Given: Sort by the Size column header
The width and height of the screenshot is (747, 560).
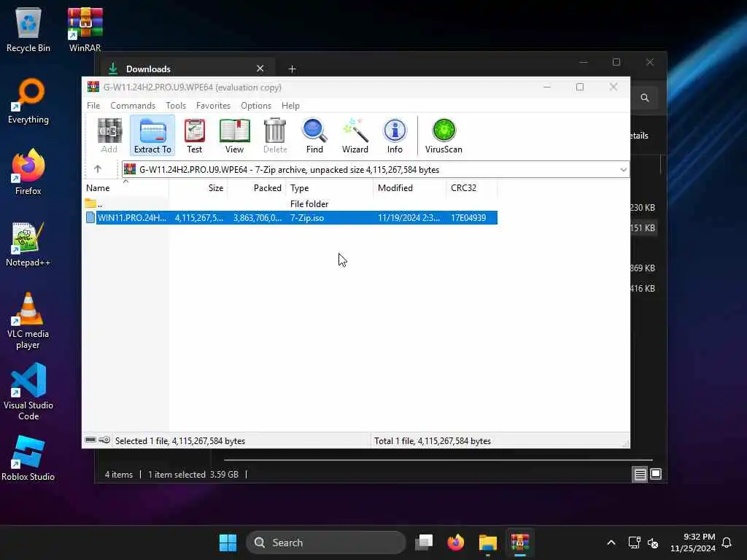Looking at the screenshot, I should [x=198, y=188].
